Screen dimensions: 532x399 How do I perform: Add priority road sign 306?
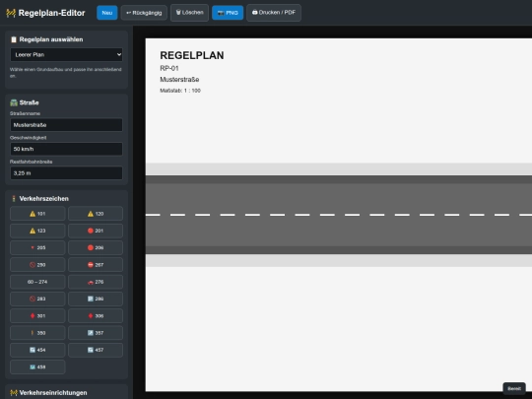click(x=96, y=316)
